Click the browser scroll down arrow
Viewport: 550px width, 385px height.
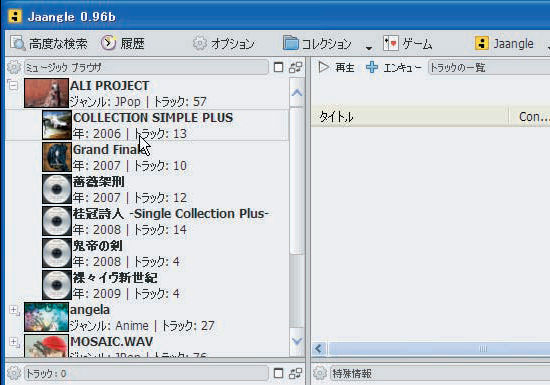coord(297,341)
